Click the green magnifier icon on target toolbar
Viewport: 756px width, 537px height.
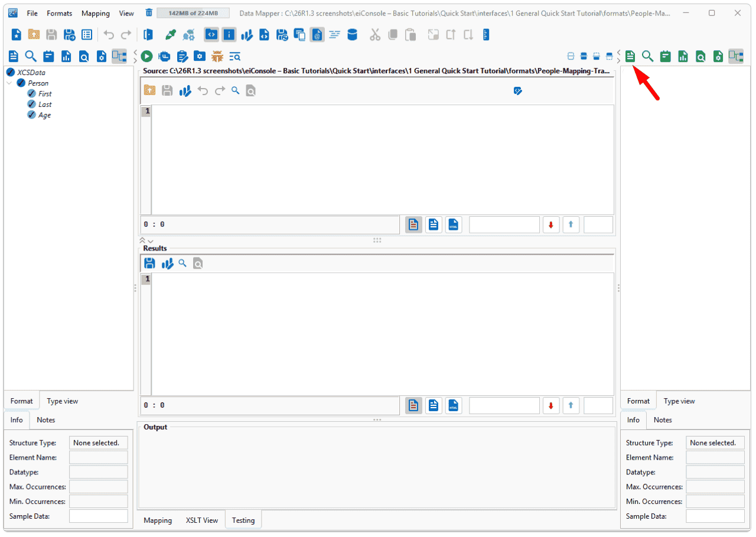[x=648, y=56]
